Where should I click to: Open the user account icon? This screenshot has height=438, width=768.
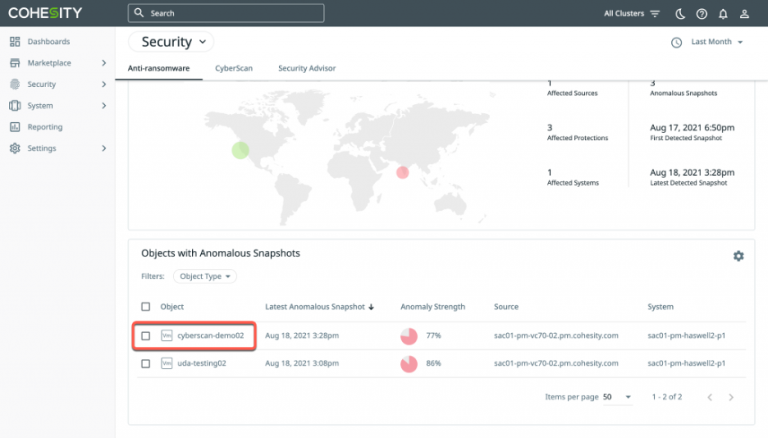tap(746, 14)
